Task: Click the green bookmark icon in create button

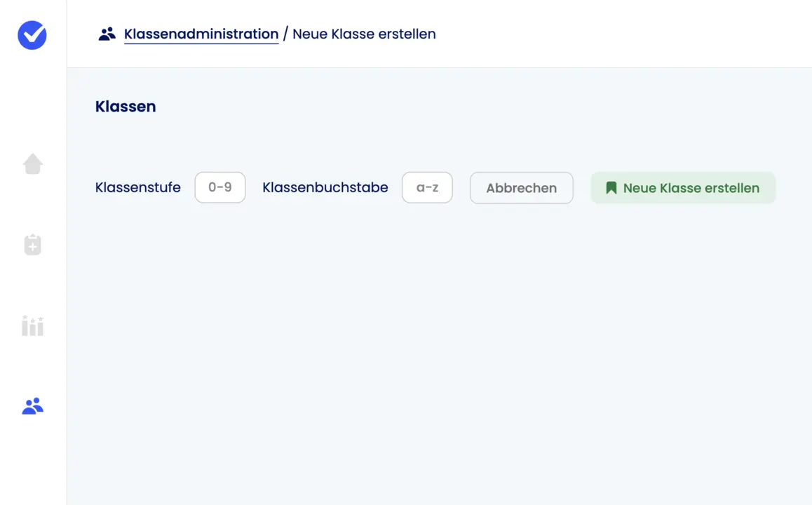Action: tap(611, 187)
